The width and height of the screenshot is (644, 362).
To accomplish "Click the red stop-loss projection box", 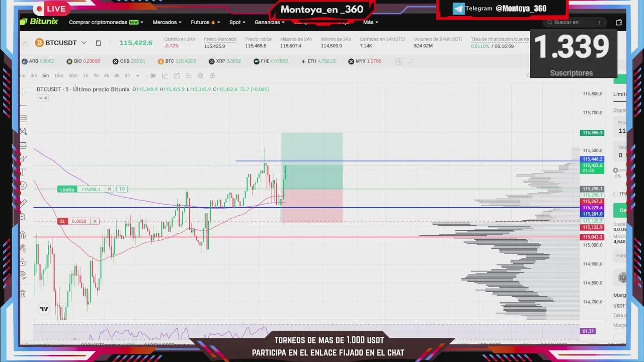I will coord(312,206).
